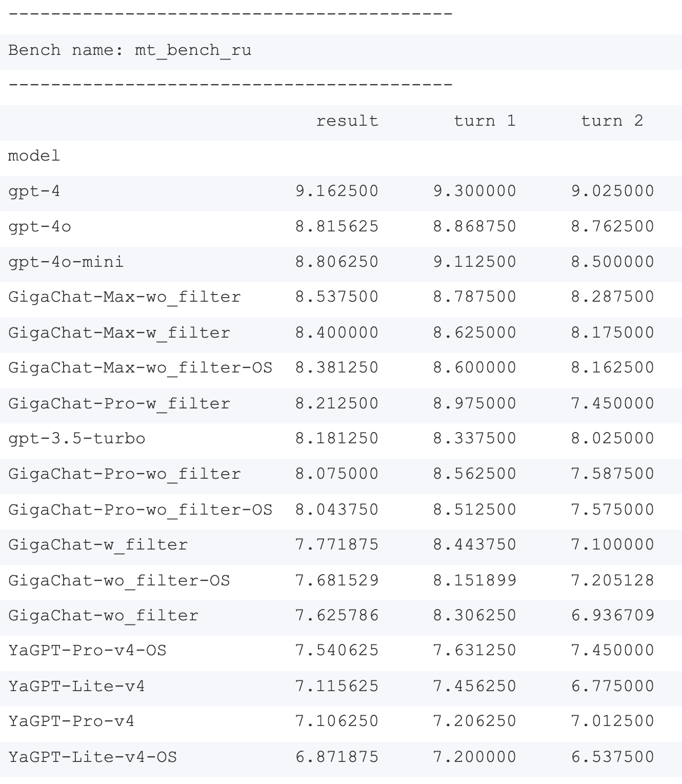Click gpt-4o-mini result value 8.806250
This screenshot has width=682, height=784.
point(337,262)
